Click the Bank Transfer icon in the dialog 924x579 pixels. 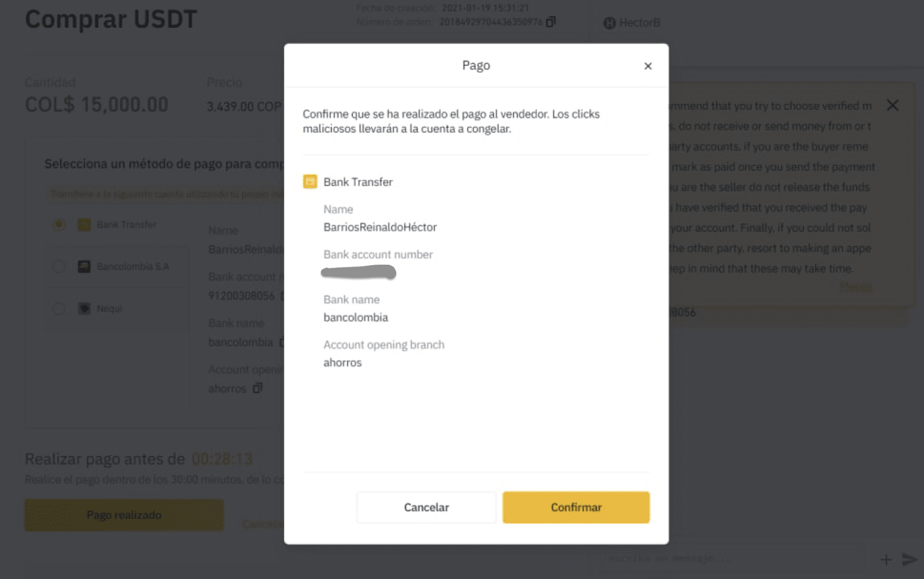(310, 182)
